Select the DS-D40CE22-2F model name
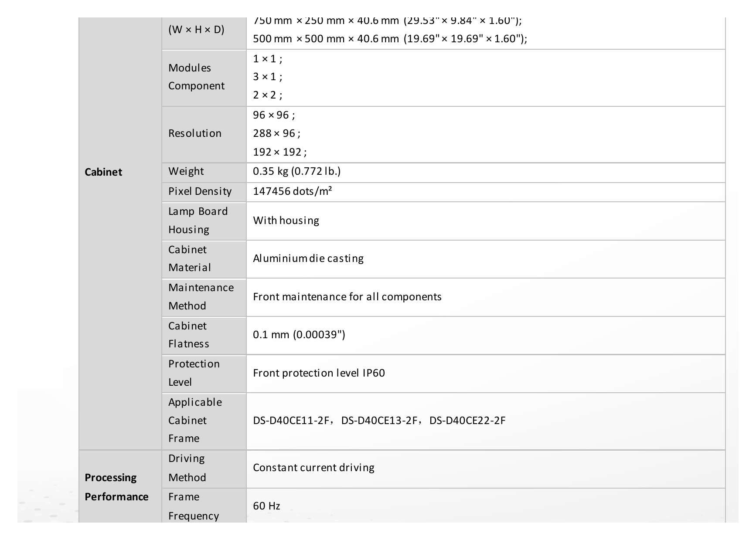Viewport: 756px width, 540px height. 467,421
